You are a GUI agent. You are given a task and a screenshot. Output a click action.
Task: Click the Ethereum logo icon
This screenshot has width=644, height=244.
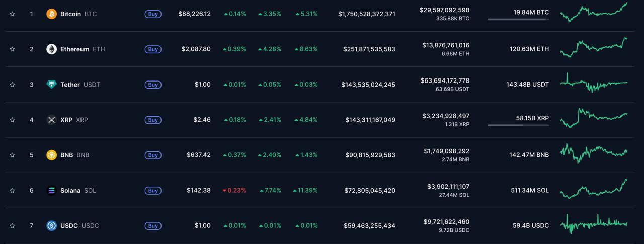tap(51, 49)
